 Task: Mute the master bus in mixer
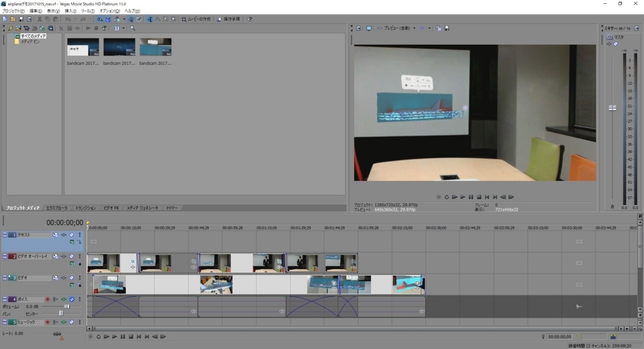(615, 44)
